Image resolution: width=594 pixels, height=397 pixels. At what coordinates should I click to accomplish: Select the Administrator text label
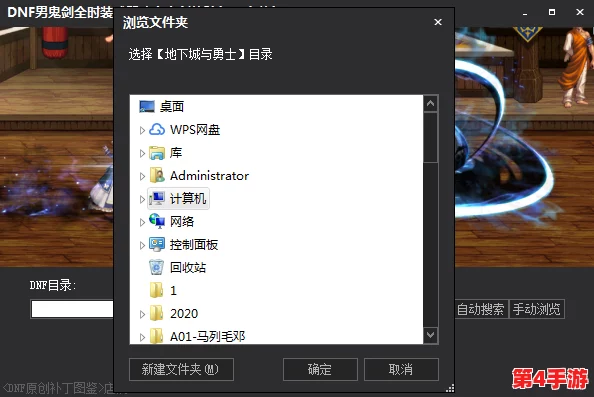click(209, 176)
